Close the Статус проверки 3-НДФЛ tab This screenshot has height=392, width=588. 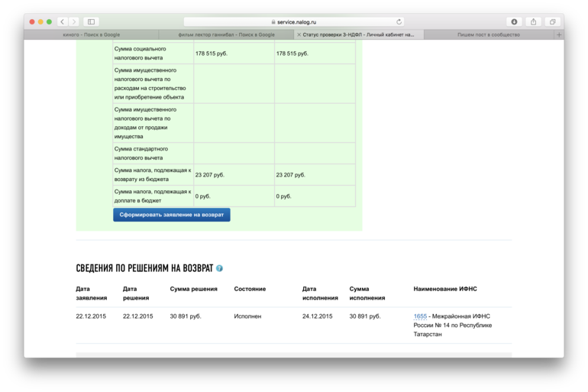299,34
